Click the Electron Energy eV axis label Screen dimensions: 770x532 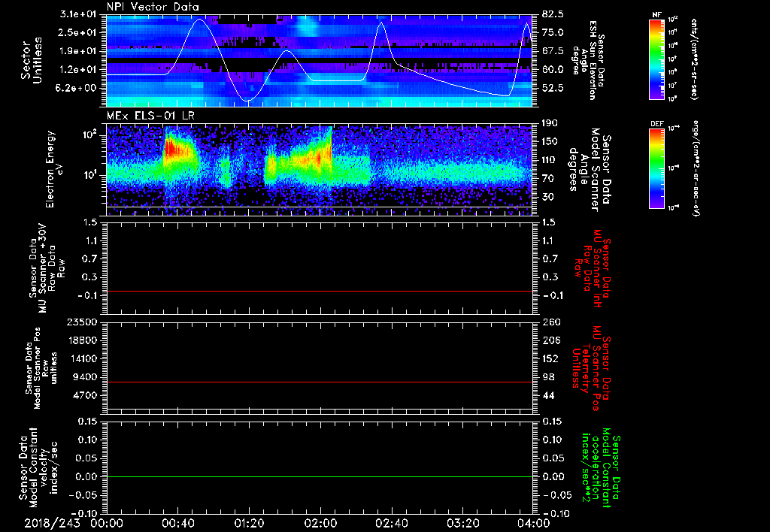(x=55, y=169)
